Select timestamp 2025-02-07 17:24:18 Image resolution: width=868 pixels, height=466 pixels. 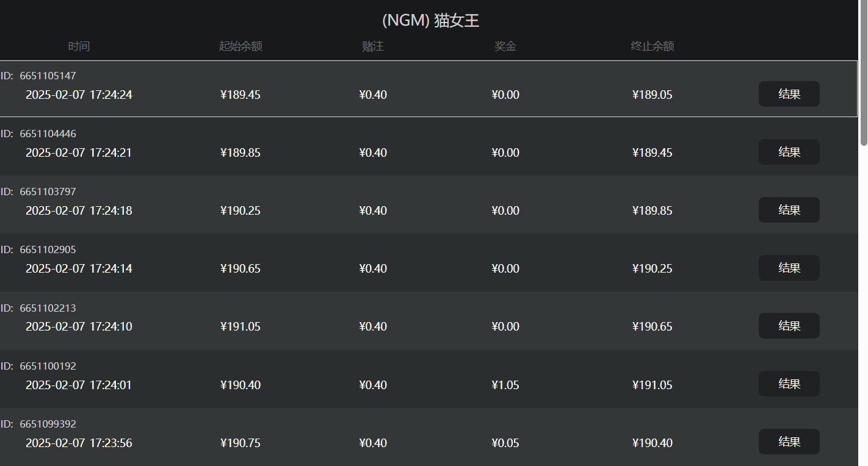79,210
